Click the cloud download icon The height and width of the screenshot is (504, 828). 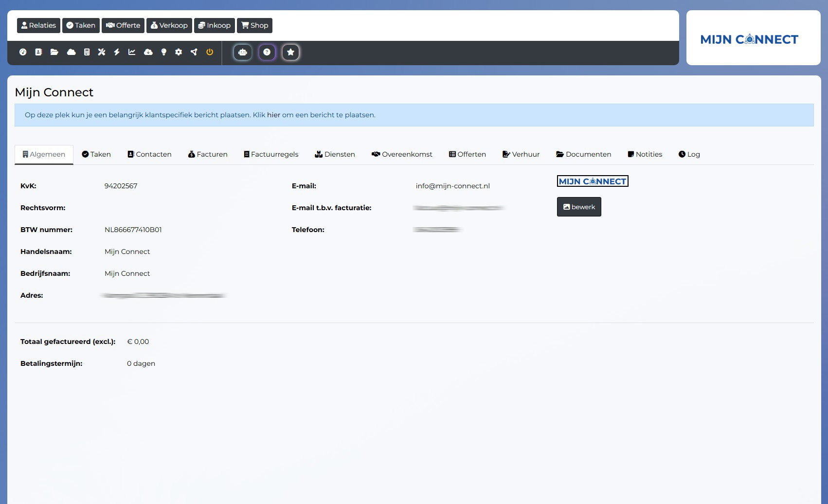click(x=148, y=52)
